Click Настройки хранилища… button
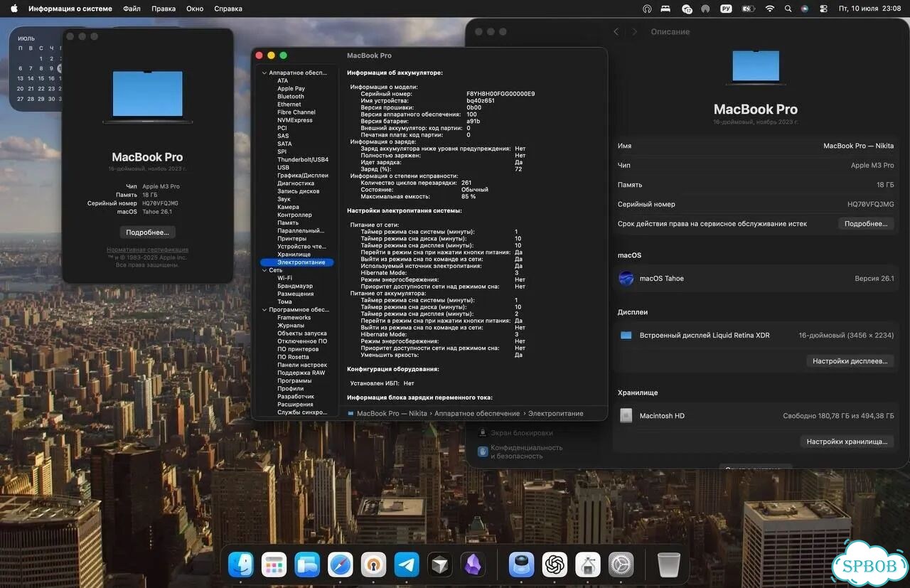 point(847,442)
